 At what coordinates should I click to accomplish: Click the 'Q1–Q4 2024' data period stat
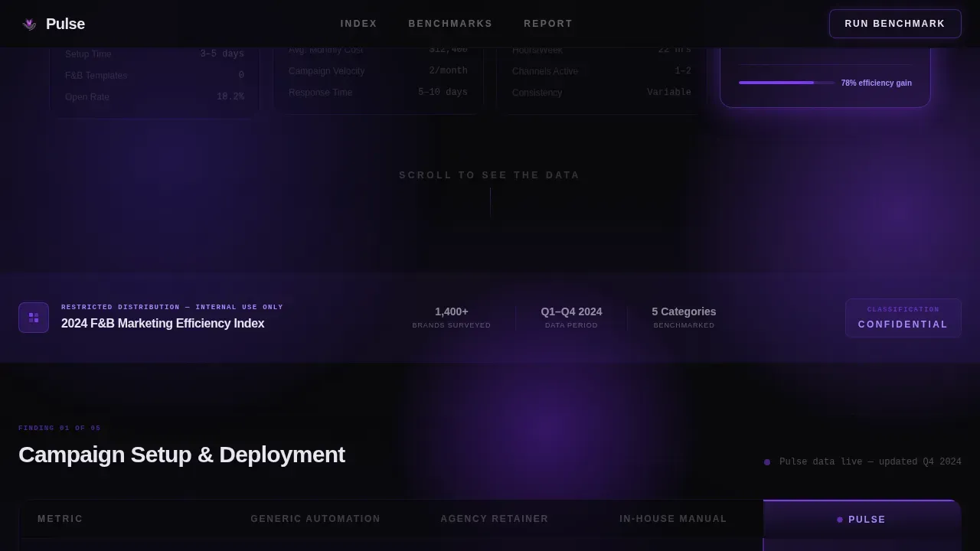(x=571, y=311)
